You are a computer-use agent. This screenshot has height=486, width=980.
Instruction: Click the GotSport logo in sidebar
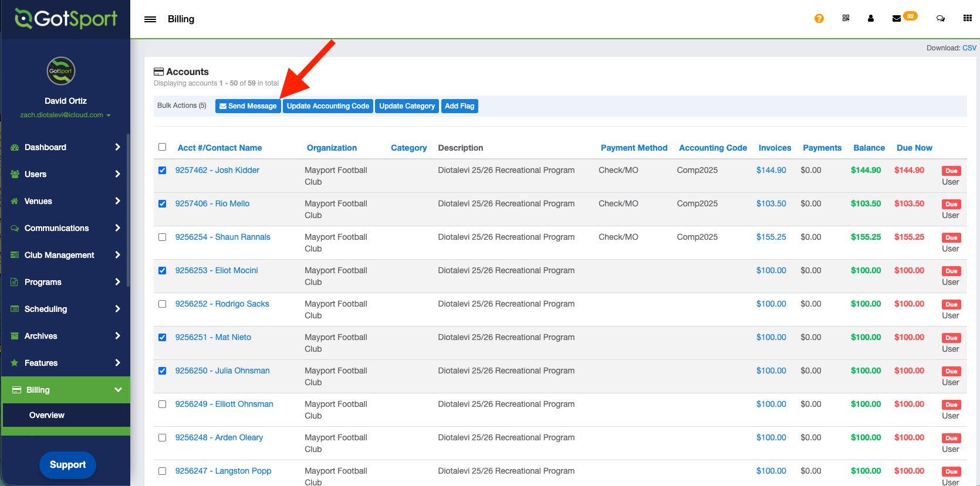tap(66, 19)
